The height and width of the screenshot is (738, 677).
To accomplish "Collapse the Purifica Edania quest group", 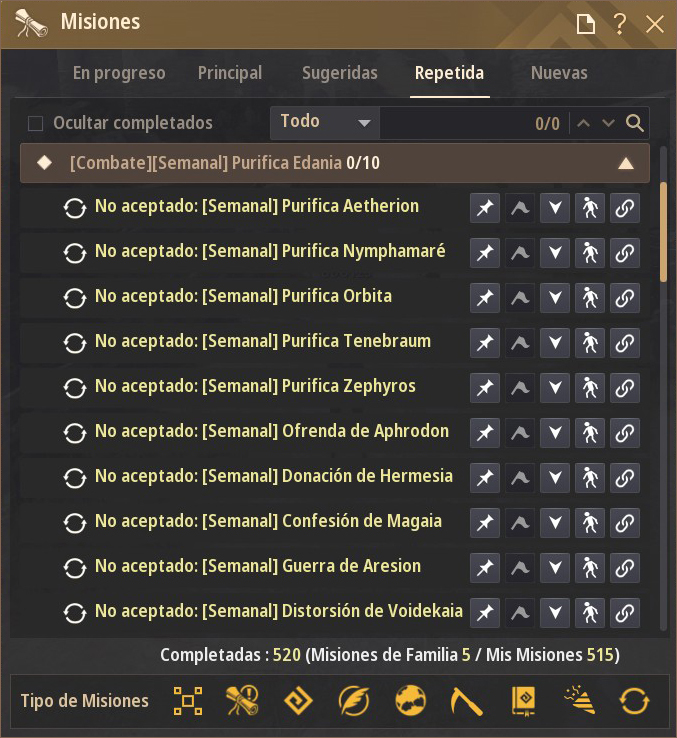I will click(626, 163).
